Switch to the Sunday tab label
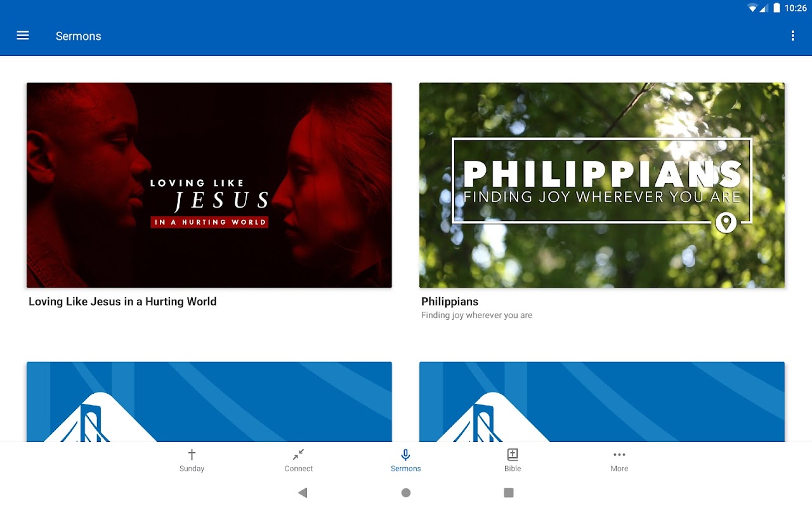 tap(192, 469)
